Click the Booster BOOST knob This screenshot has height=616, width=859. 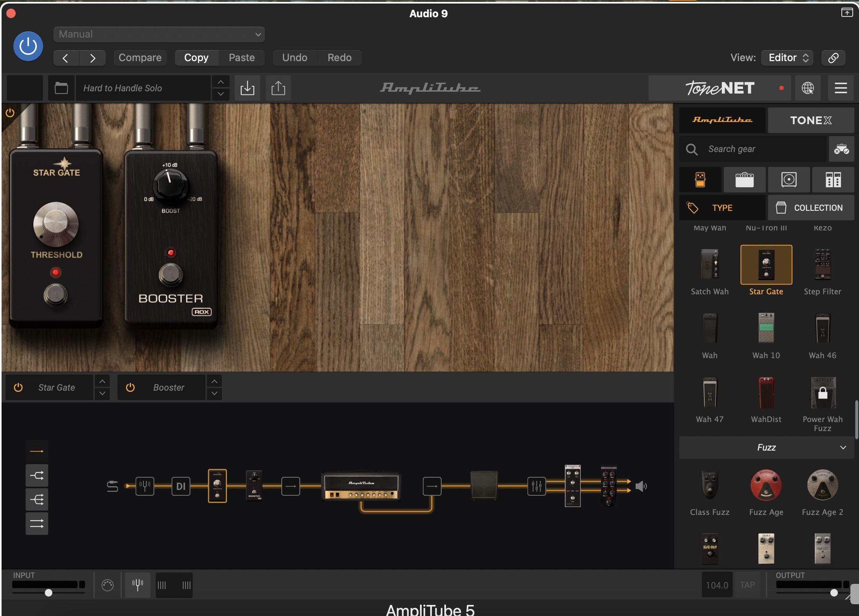[x=170, y=186]
